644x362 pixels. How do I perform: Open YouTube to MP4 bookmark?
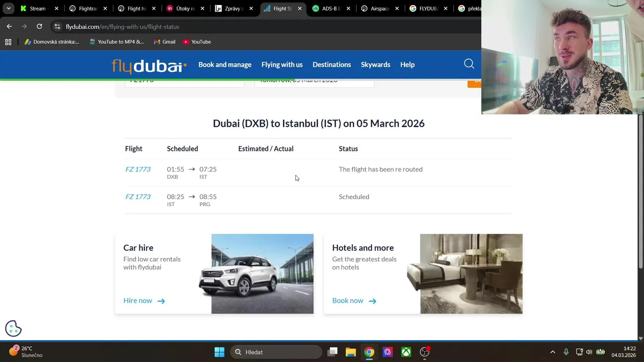(x=116, y=42)
